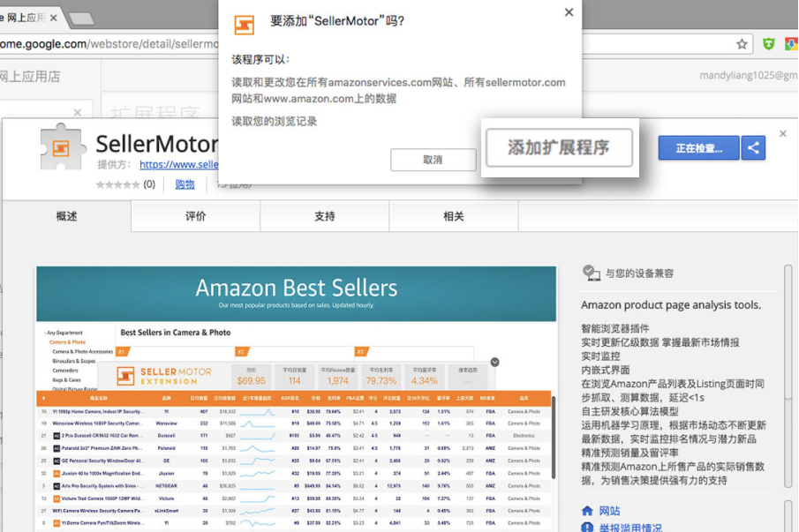Click the Google Chrome extension icon in the toolbar
Screen dimensions: 799x532
(791, 44)
